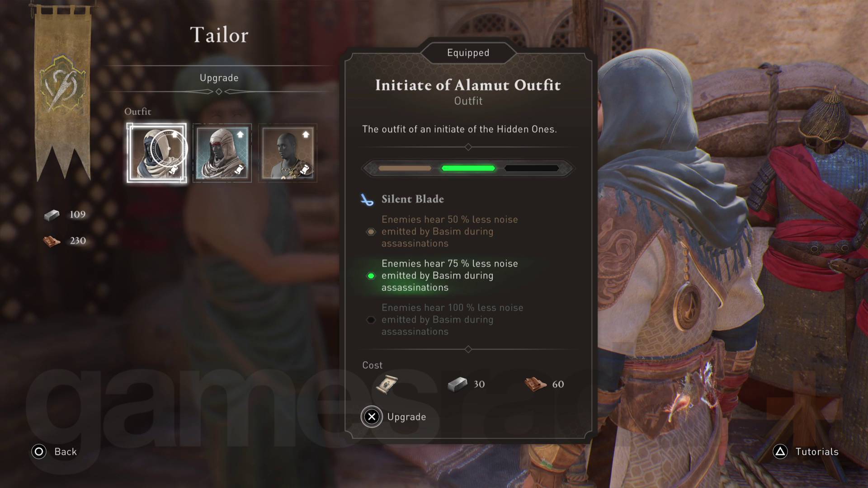Drag the outfit upgrade progress slider
Viewport: 868px width, 488px height.
pyautogui.click(x=467, y=169)
